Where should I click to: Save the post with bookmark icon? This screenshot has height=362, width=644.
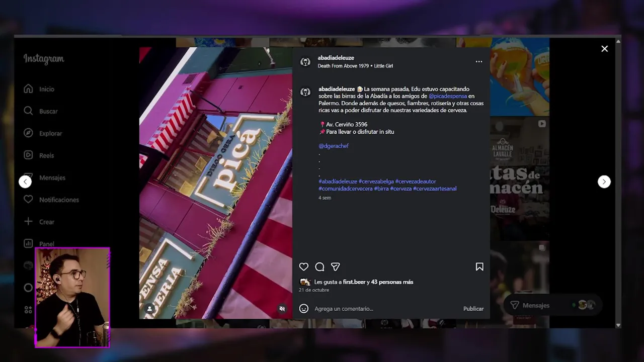pyautogui.click(x=479, y=267)
